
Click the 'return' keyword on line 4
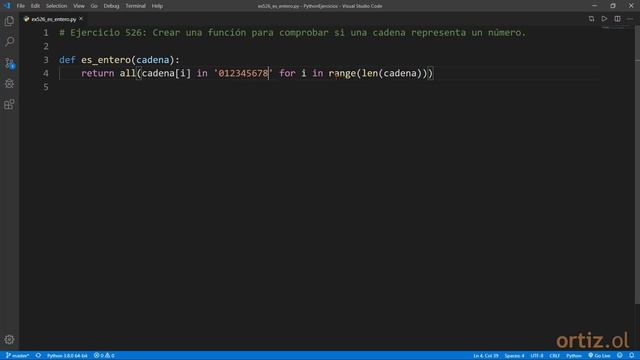[x=98, y=73]
